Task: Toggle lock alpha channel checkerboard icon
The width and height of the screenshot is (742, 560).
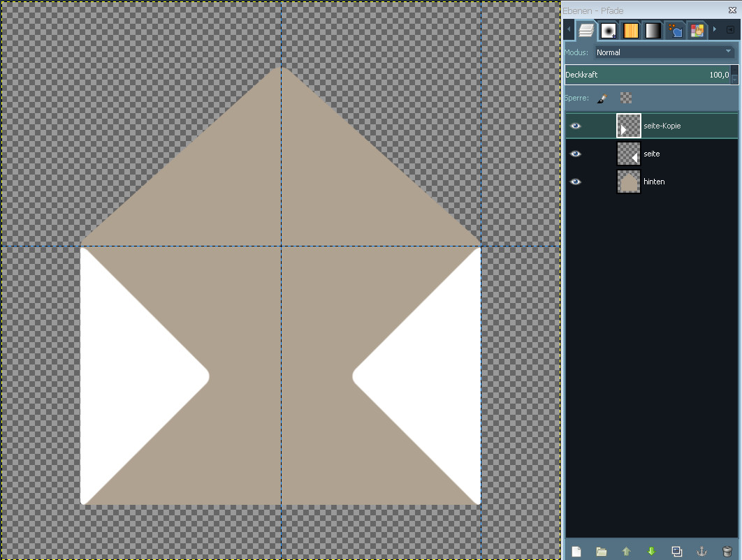Action: tap(626, 98)
